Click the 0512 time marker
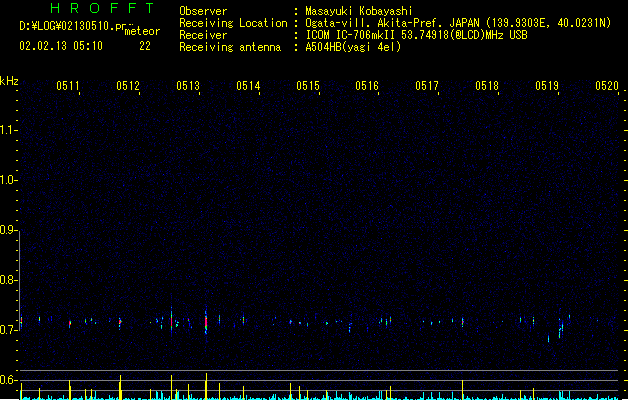Image resolution: width=629 pixels, height=400 pixels. coord(128,86)
